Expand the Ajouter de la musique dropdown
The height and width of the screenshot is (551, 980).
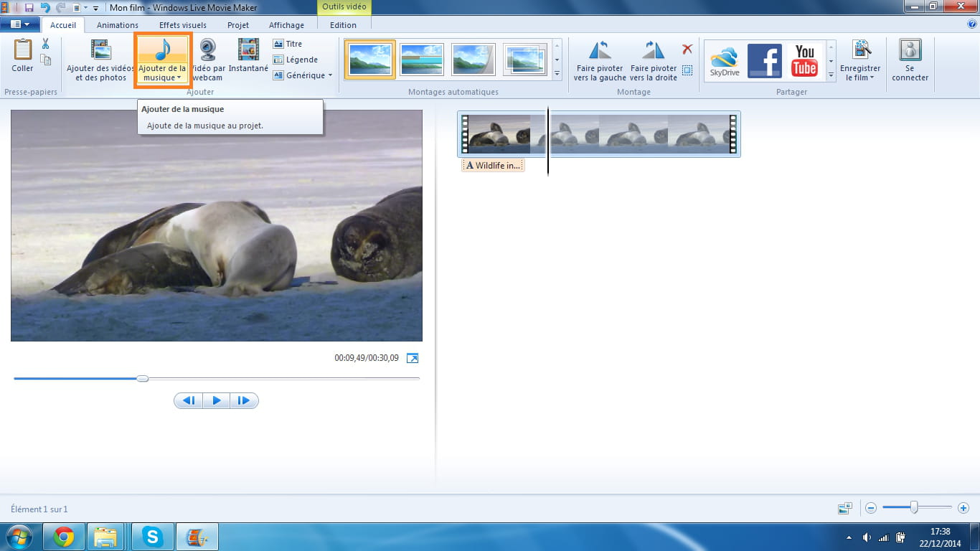(179, 78)
